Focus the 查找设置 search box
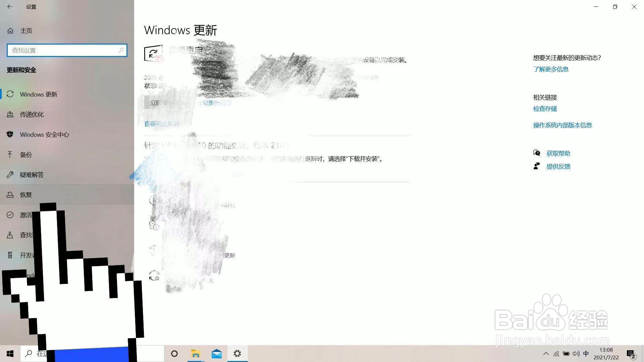 pos(67,50)
